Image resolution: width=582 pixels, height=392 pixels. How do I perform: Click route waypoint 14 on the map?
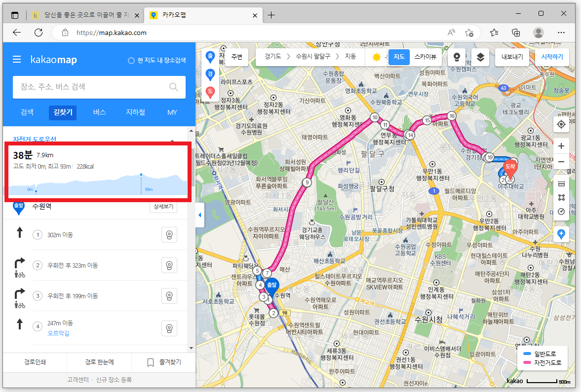pos(410,135)
